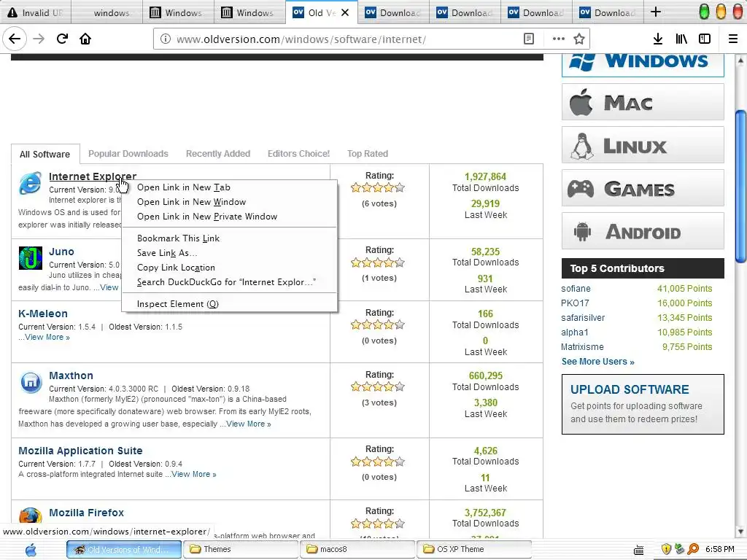Choose Open Link in New Private Window
The width and height of the screenshot is (747, 560).
coord(207,216)
